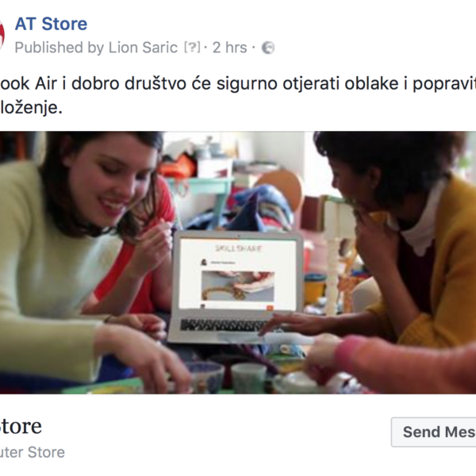
Task: Click the Store title below the photo
Action: 21,426
